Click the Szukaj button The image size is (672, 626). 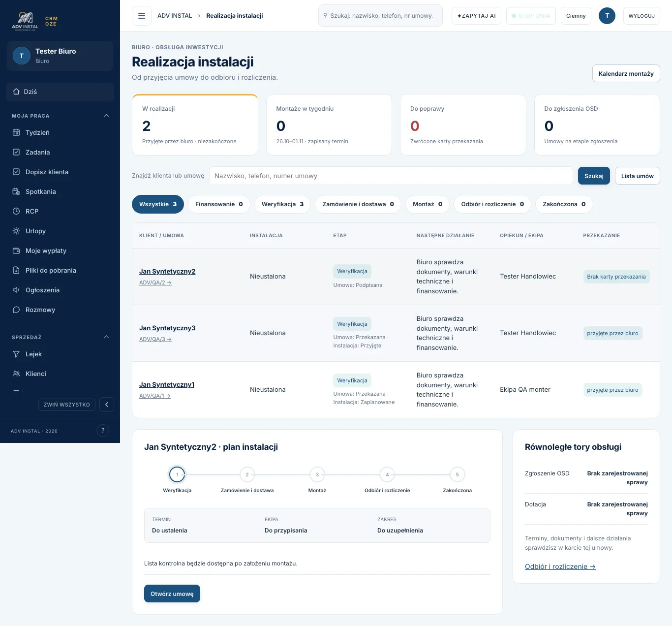(594, 176)
